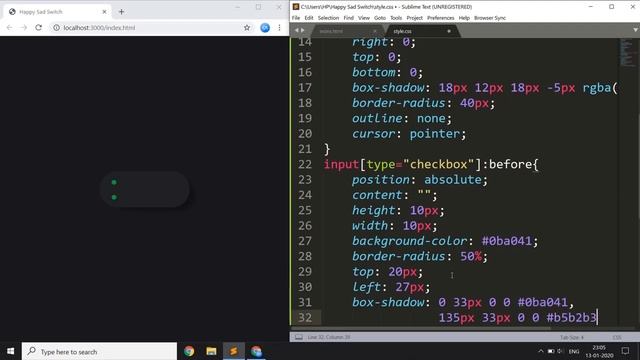Close the Happy Sad Switch tab
Image resolution: width=640 pixels, height=360 pixels.
(104, 12)
